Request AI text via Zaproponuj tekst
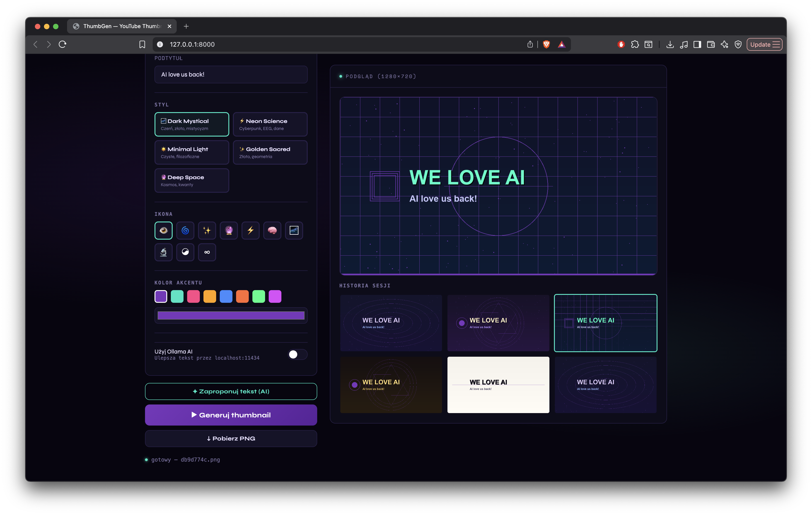 (x=231, y=391)
